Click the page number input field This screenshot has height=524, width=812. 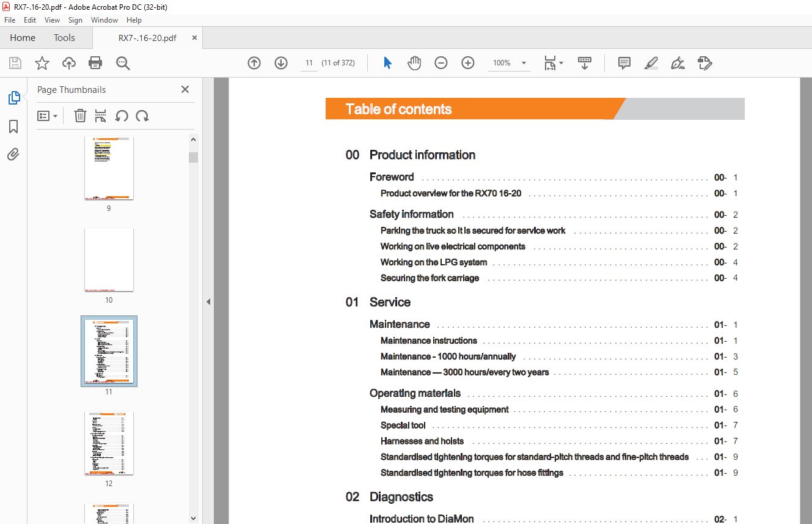pyautogui.click(x=309, y=63)
